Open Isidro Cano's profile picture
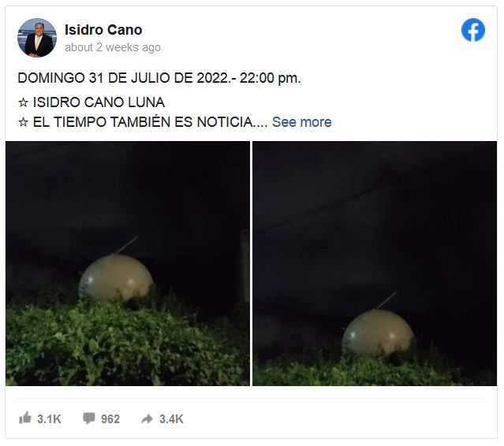 click(x=37, y=38)
